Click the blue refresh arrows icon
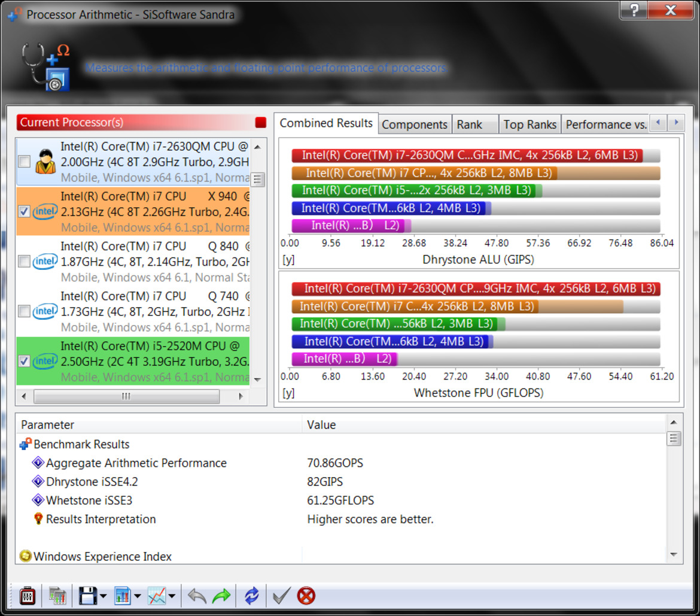Viewport: 700px width, 616px height. [x=252, y=596]
